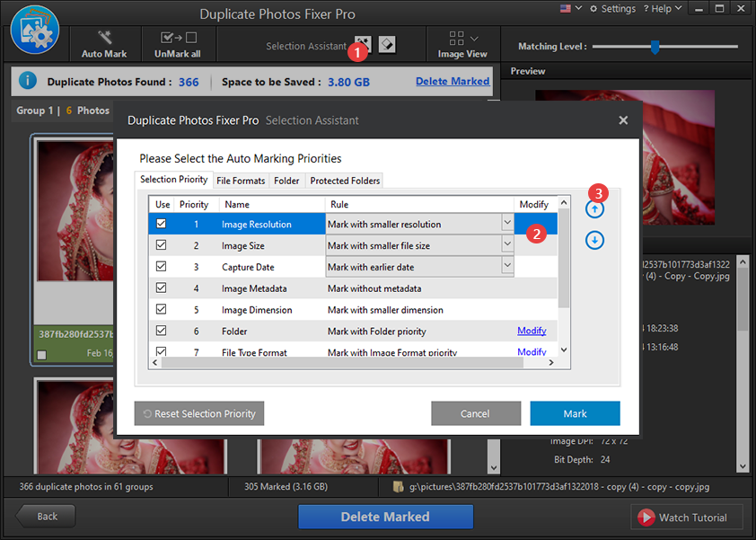Screen dimensions: 756x540
Task: Click the Rule column header
Action: (x=419, y=204)
